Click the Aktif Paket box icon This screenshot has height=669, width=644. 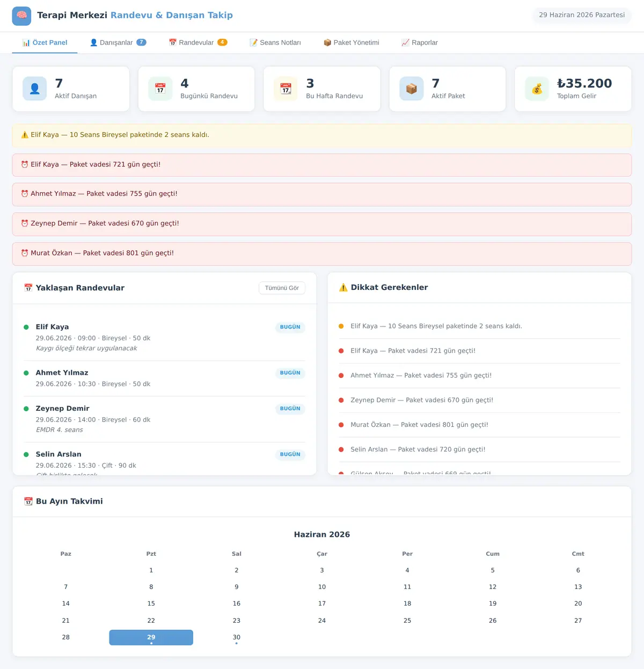point(412,89)
